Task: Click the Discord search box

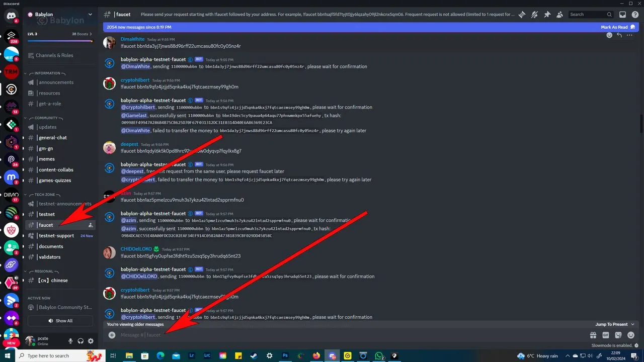Action: click(591, 15)
